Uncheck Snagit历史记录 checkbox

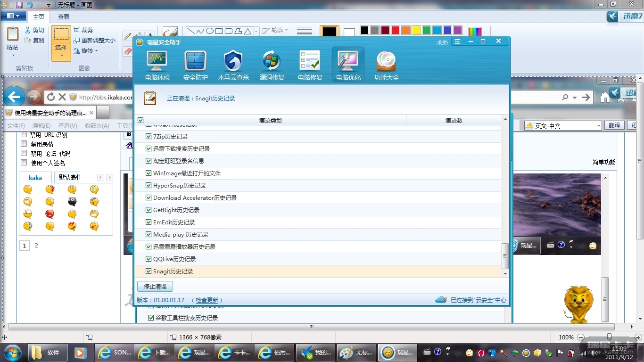click(x=149, y=271)
